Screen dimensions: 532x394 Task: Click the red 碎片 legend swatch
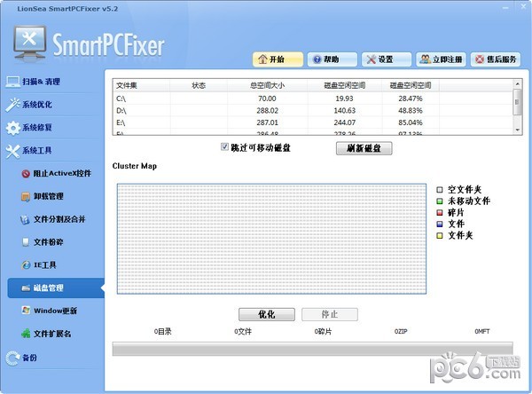440,213
